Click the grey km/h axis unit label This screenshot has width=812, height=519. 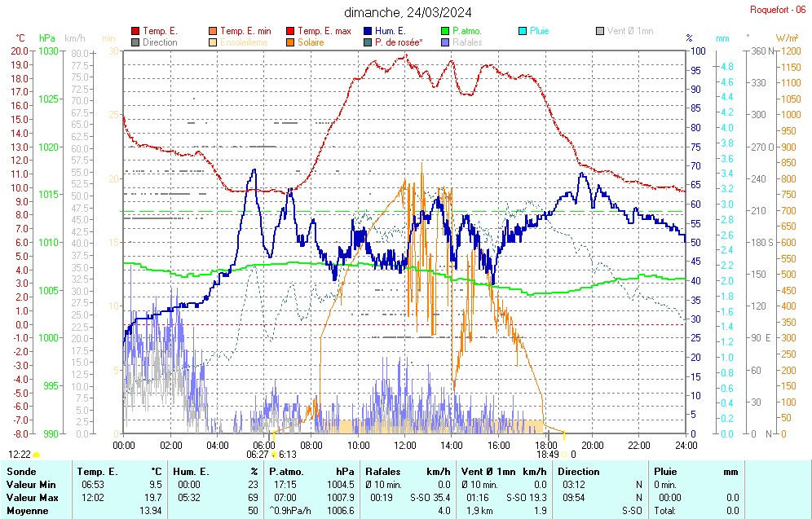coord(75,38)
